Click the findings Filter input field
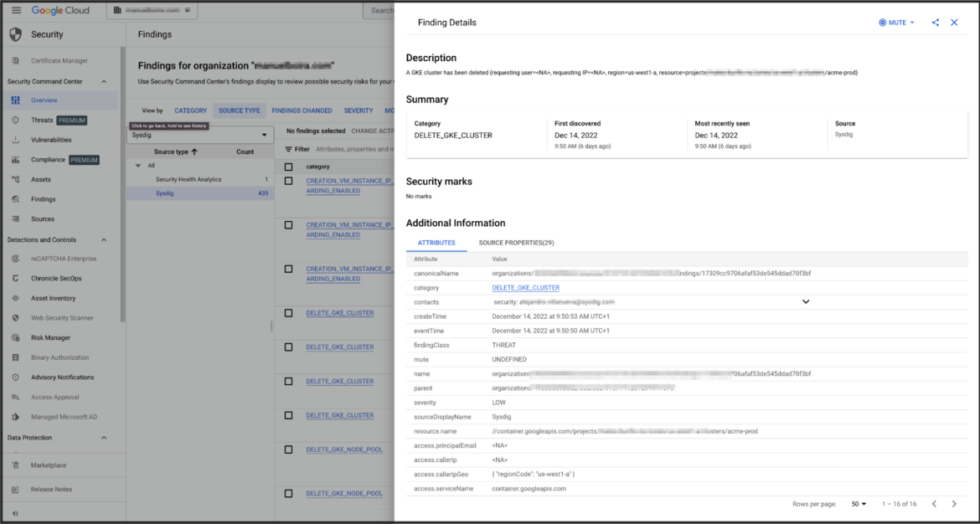 (353, 150)
